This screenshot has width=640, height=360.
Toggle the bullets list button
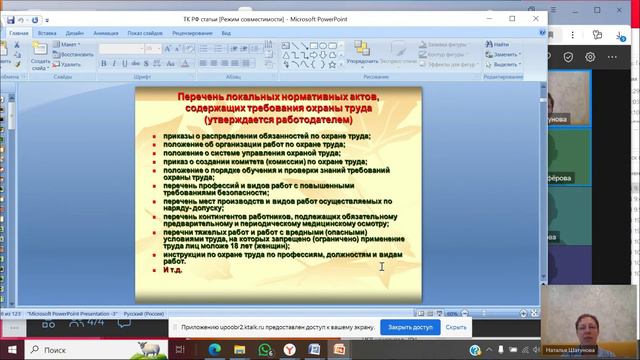point(204,49)
